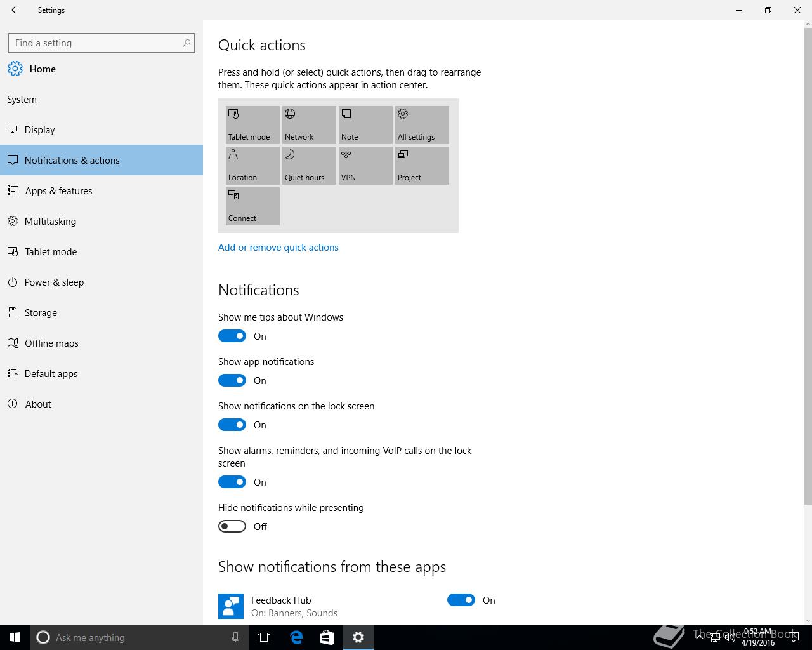812x650 pixels.
Task: Go to the Multitasking settings page
Action: pos(101,221)
